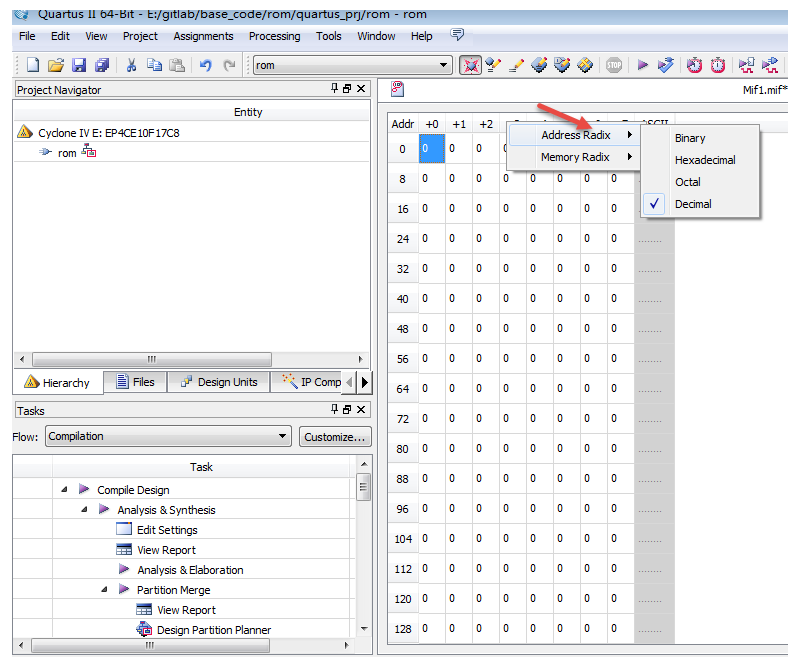
Task: Click the Stop Processing icon
Action: tap(614, 65)
